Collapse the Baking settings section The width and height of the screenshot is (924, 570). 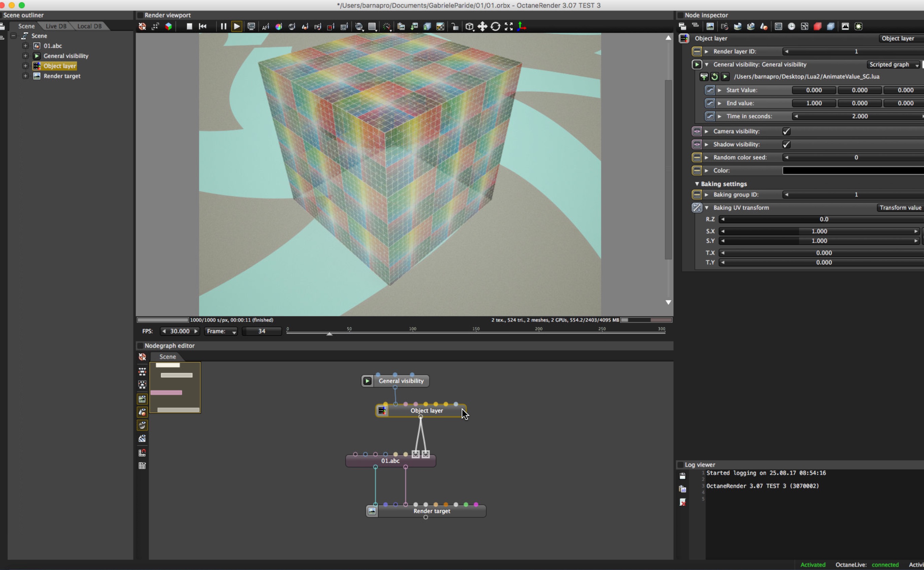697,184
